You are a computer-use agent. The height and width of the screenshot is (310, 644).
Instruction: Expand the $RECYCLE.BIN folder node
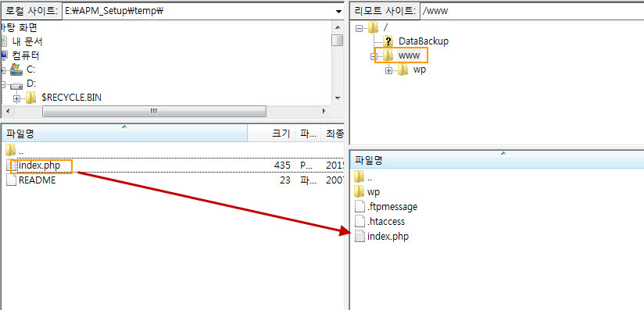[x=16, y=99]
